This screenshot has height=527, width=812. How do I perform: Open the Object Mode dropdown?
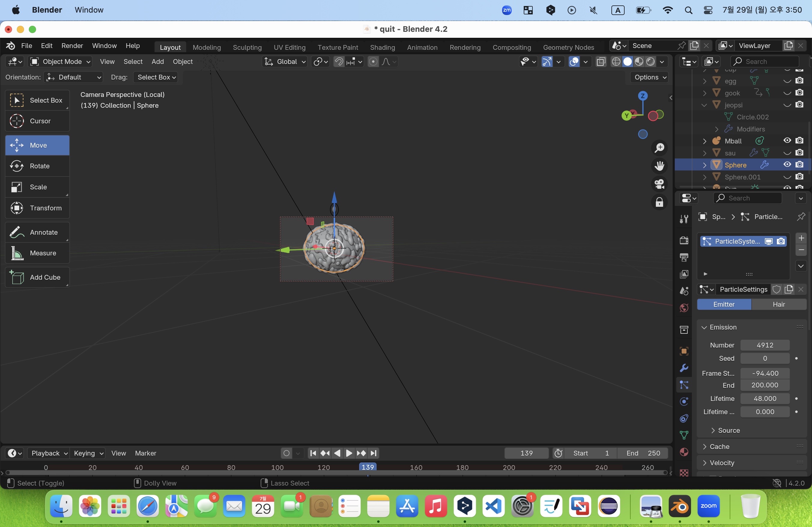coord(61,62)
